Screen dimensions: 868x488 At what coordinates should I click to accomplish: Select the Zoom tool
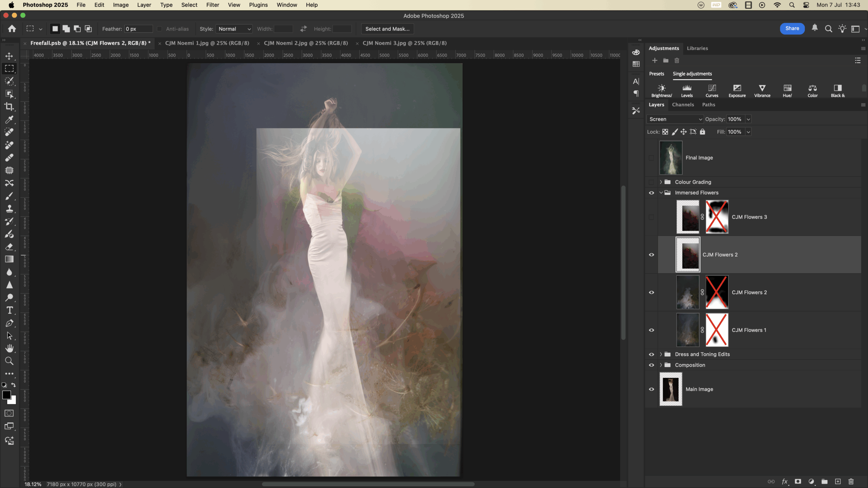(x=9, y=361)
